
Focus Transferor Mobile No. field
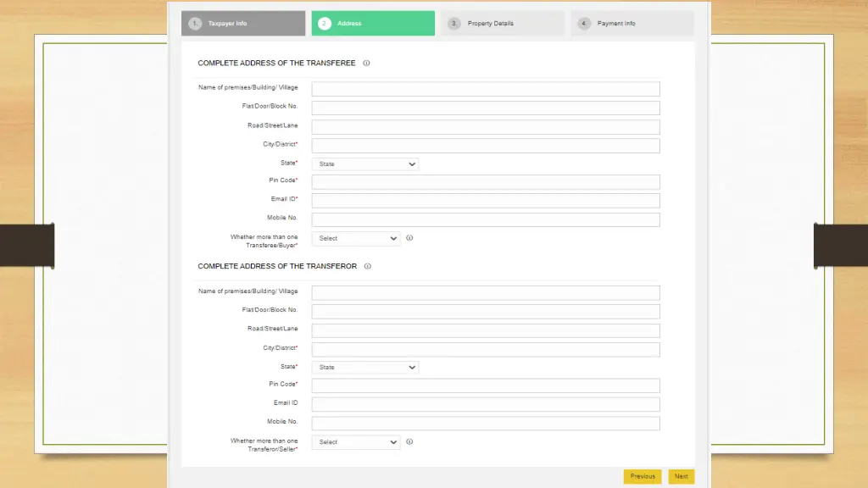coord(486,424)
